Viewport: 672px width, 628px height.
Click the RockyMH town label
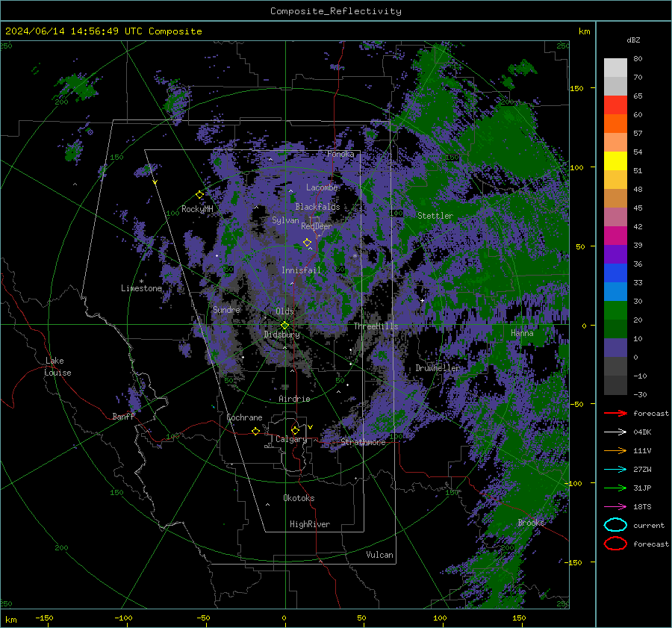(197, 209)
